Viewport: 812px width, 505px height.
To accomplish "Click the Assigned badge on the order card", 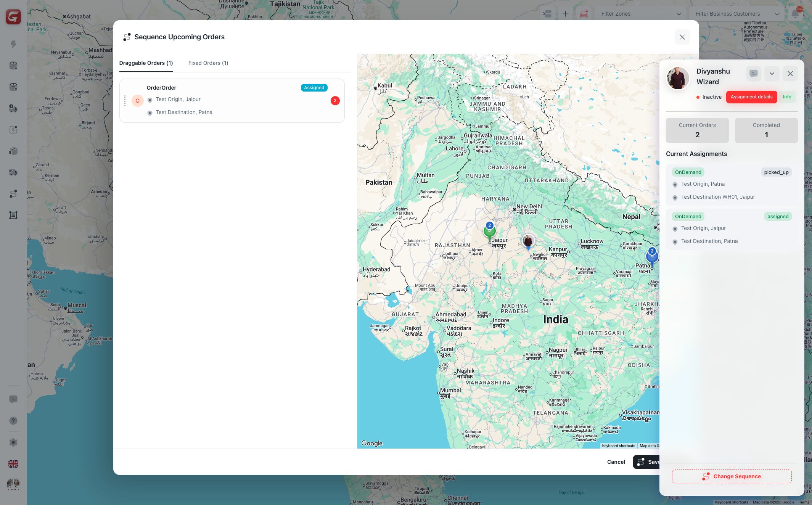I will 314,88.
